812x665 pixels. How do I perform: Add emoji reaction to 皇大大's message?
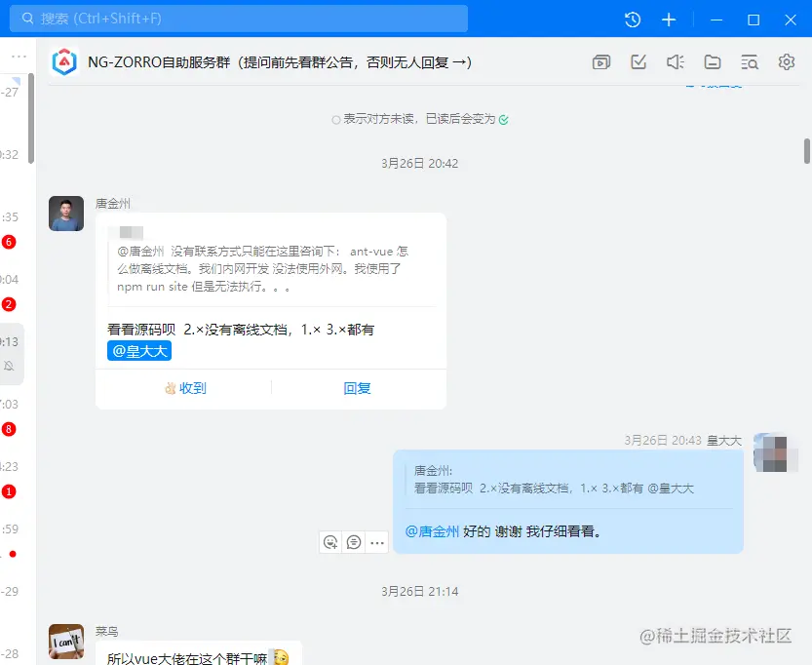tap(330, 542)
